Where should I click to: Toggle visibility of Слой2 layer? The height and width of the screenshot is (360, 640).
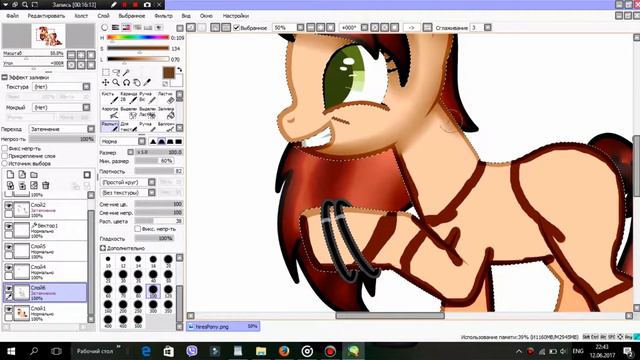click(x=9, y=205)
